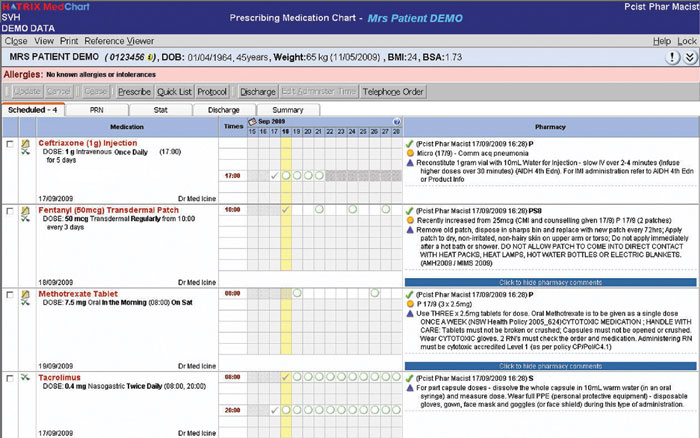Click the Telephone Order button
Viewport: 700px width, 438px height.
point(393,91)
